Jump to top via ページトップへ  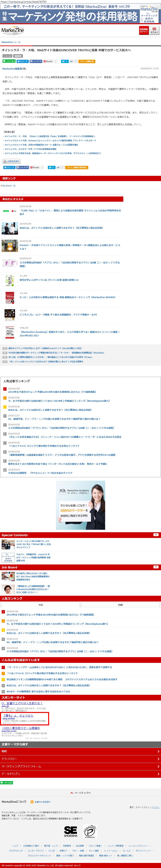[81, 793]
